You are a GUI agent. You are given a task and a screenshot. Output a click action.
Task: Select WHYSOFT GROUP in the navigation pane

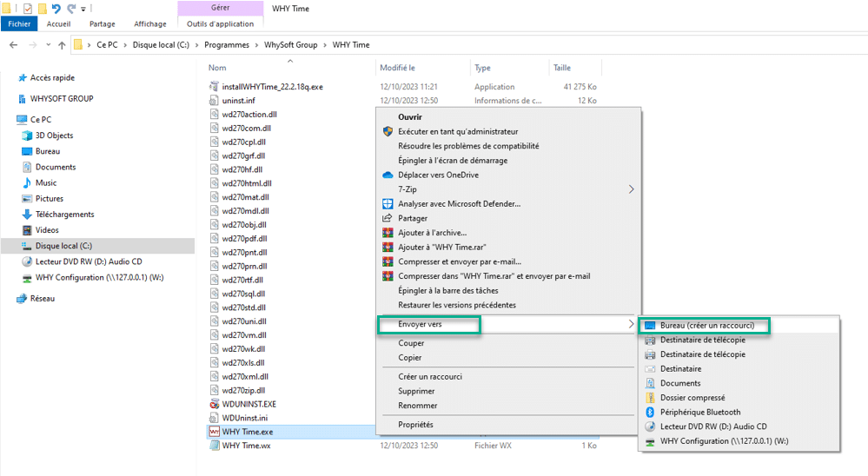(x=62, y=98)
